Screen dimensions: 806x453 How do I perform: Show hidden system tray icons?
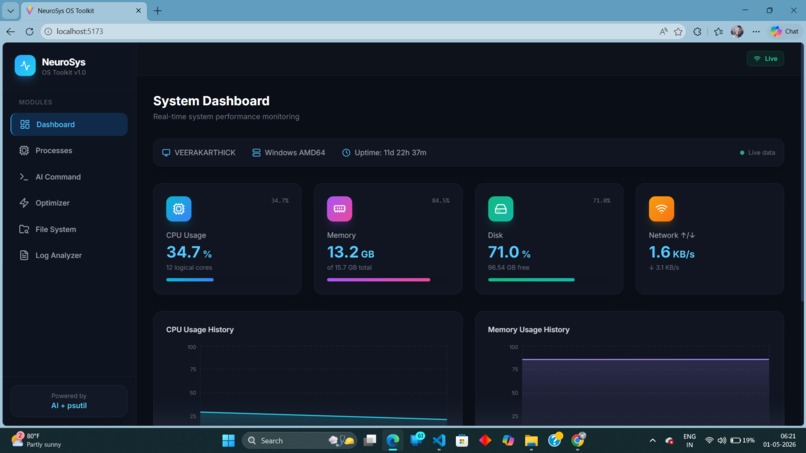(652, 441)
